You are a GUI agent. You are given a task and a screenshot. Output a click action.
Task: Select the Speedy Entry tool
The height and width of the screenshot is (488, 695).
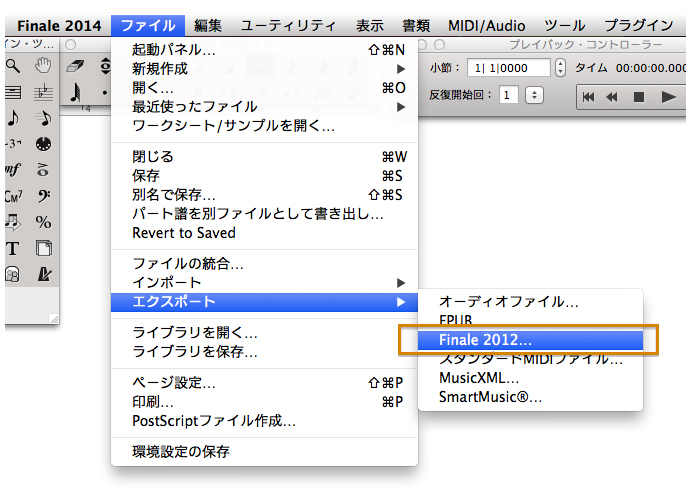pos(43,118)
